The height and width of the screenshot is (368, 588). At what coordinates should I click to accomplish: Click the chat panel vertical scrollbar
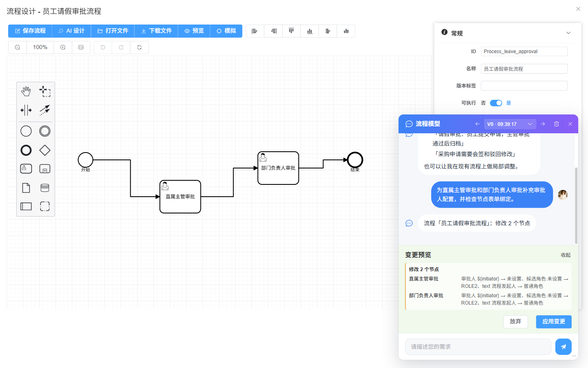point(576,206)
